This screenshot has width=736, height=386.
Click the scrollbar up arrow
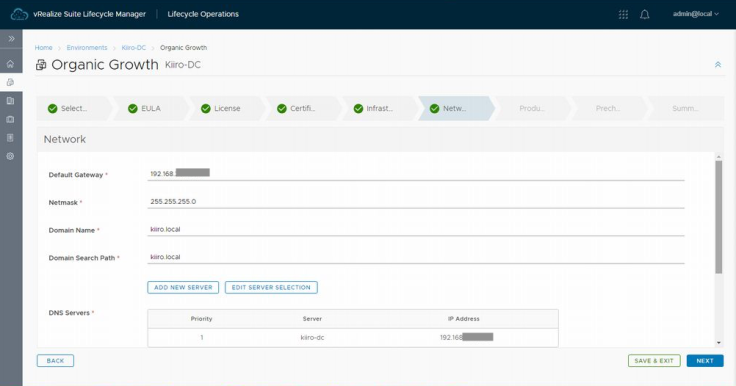pyautogui.click(x=719, y=157)
